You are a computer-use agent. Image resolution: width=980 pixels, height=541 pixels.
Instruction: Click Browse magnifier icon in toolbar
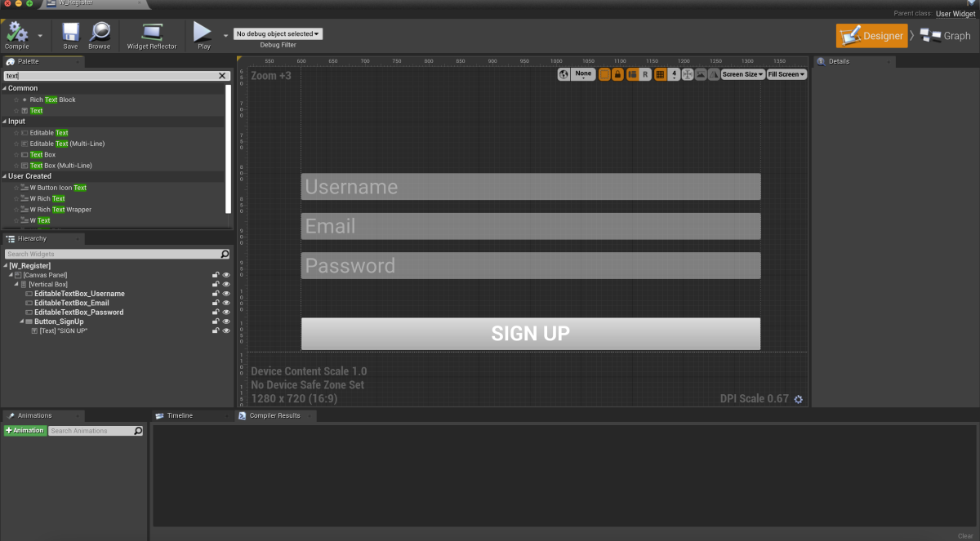100,33
